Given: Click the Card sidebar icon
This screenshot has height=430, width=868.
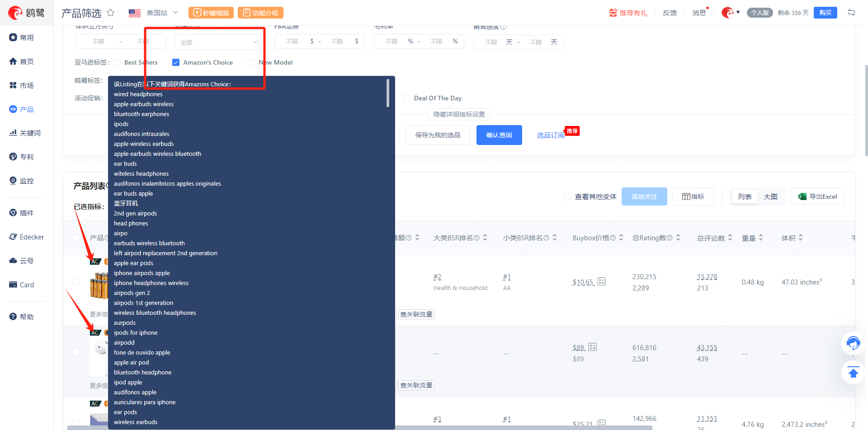Looking at the screenshot, I should [13, 285].
